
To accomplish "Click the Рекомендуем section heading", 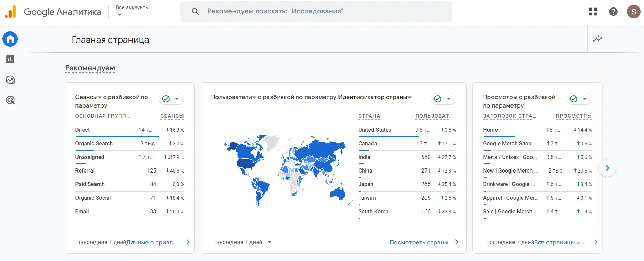I will [90, 68].
